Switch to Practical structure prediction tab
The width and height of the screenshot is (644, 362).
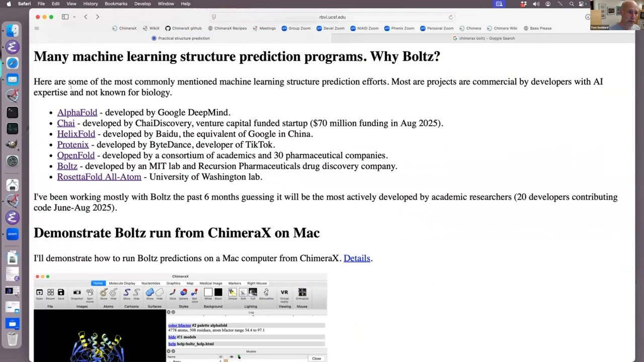click(x=181, y=38)
